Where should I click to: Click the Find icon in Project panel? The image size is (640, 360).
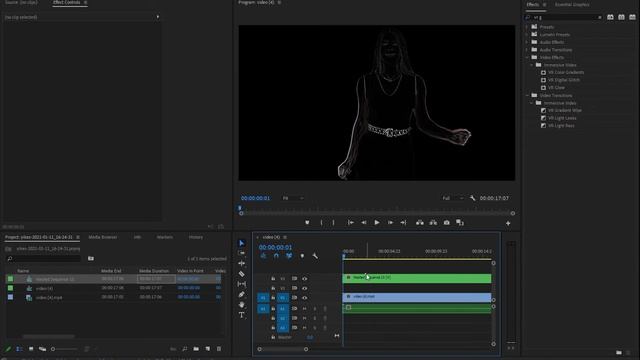tap(185, 349)
